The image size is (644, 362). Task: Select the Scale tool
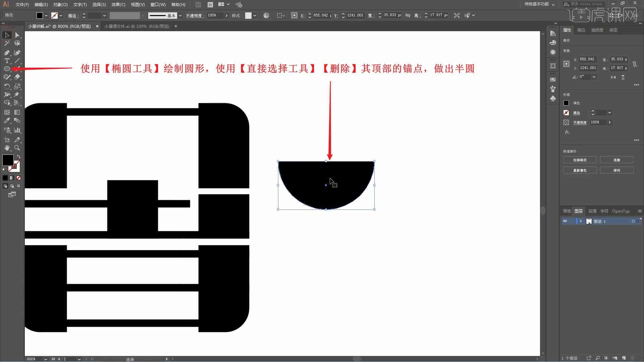(17, 86)
